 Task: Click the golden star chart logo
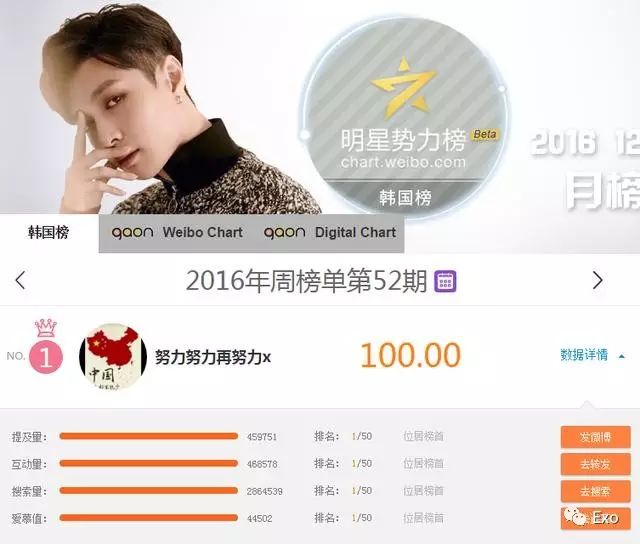click(404, 88)
